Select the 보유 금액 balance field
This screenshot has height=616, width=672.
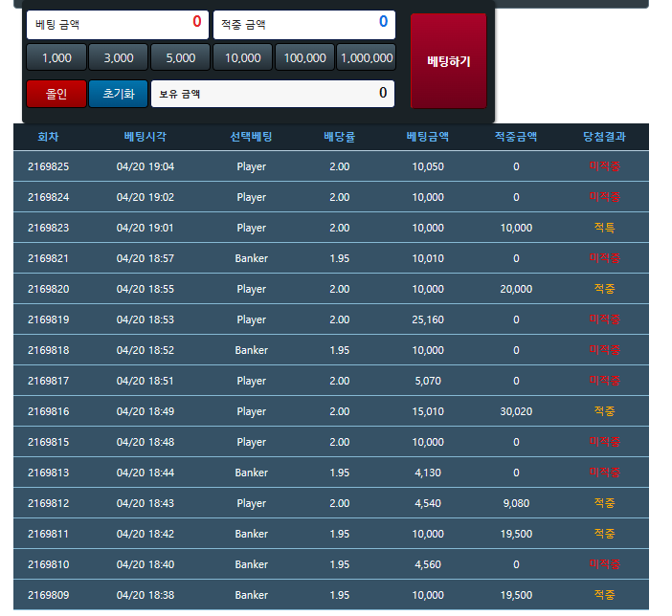point(273,94)
